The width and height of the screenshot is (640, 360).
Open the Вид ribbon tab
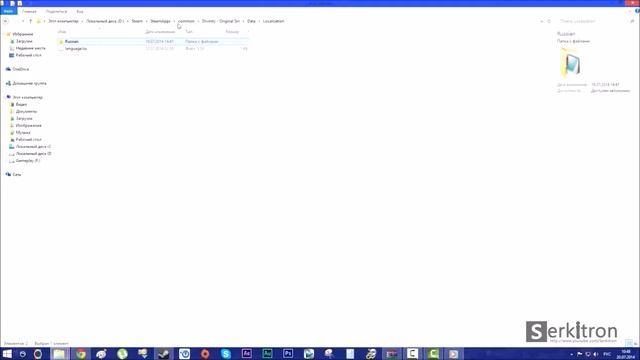pos(80,11)
